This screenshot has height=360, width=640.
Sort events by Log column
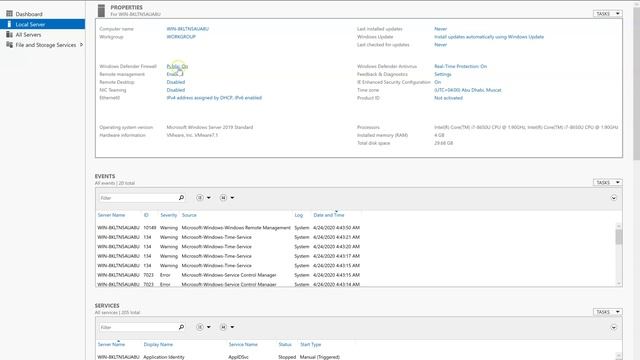pos(299,215)
